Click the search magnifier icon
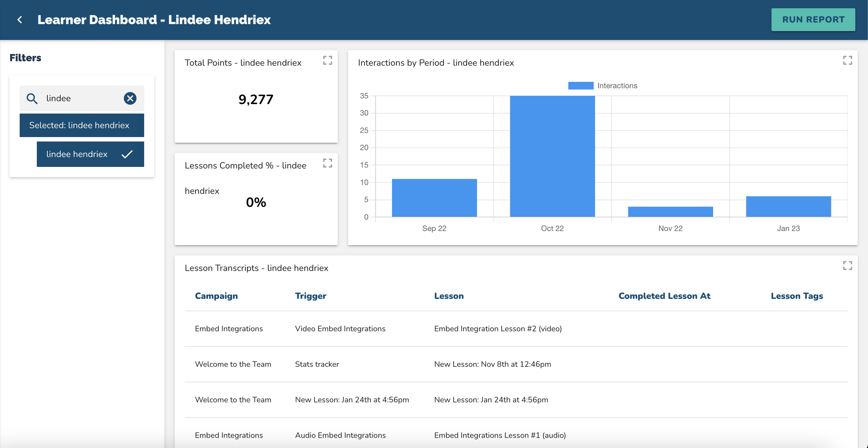Viewport: 868px width, 448px height. pyautogui.click(x=32, y=99)
